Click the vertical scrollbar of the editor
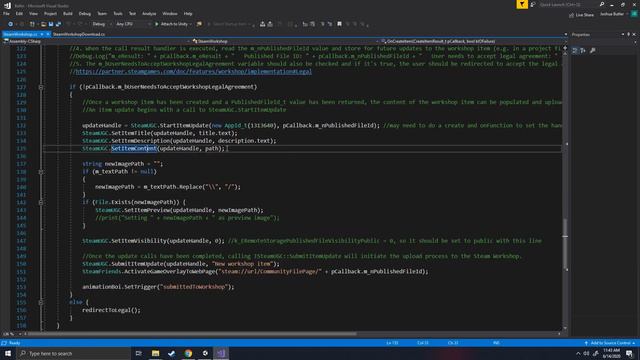This screenshot has width=640, height=360. [565, 188]
